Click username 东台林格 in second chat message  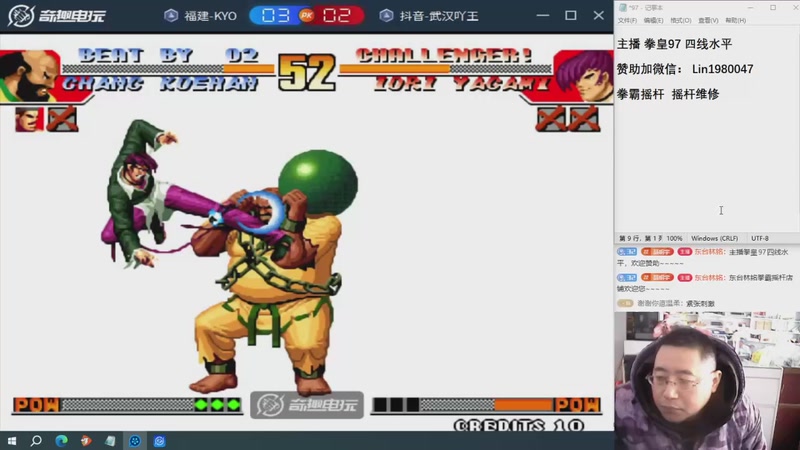[709, 278]
